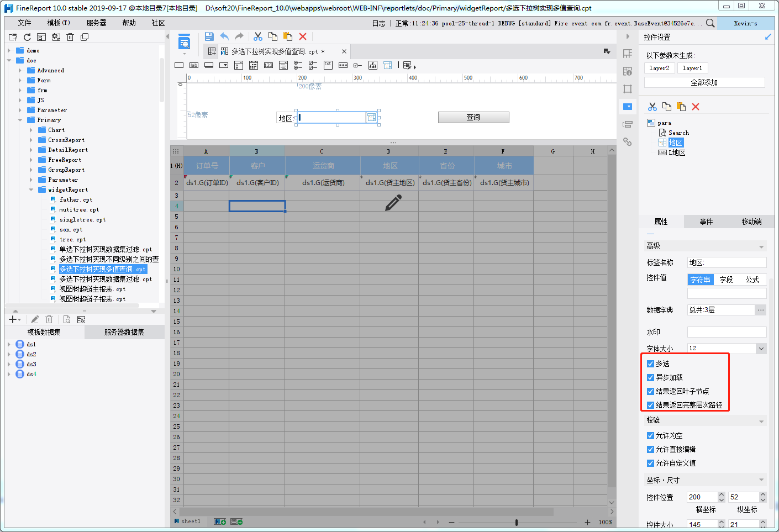Click the 水印 input field

(x=727, y=332)
